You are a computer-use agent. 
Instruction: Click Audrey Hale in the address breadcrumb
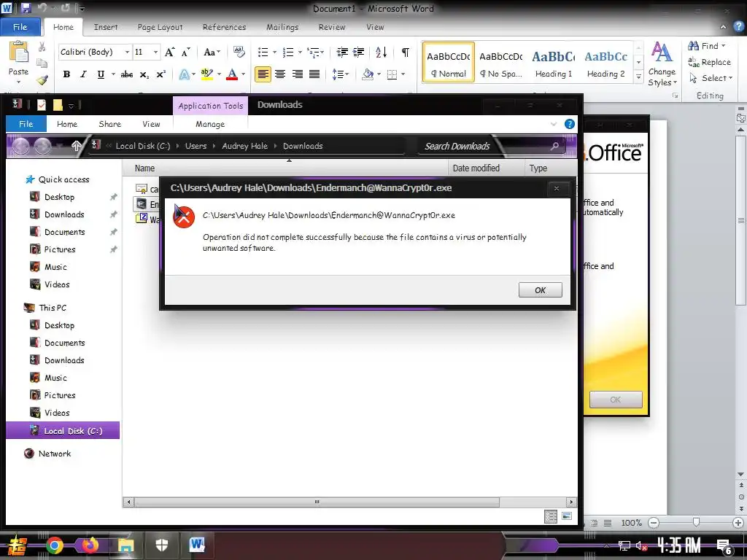coord(245,146)
